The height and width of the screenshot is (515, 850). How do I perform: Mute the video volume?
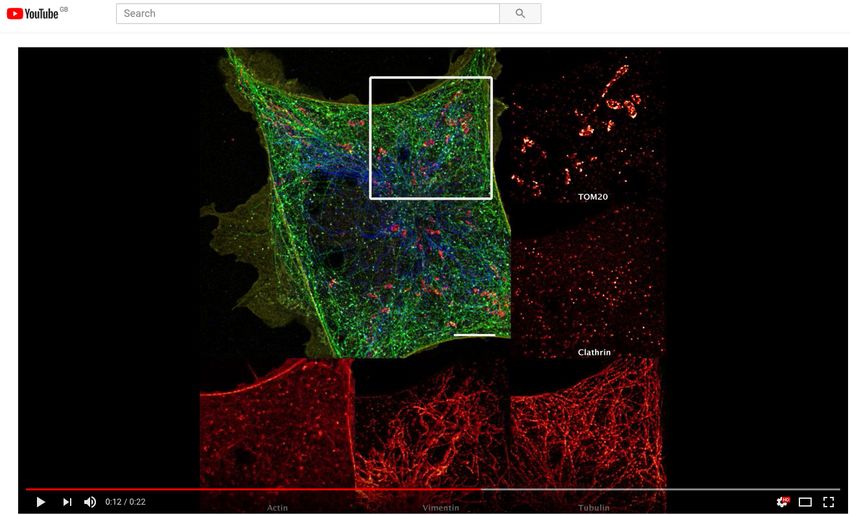coord(90,502)
